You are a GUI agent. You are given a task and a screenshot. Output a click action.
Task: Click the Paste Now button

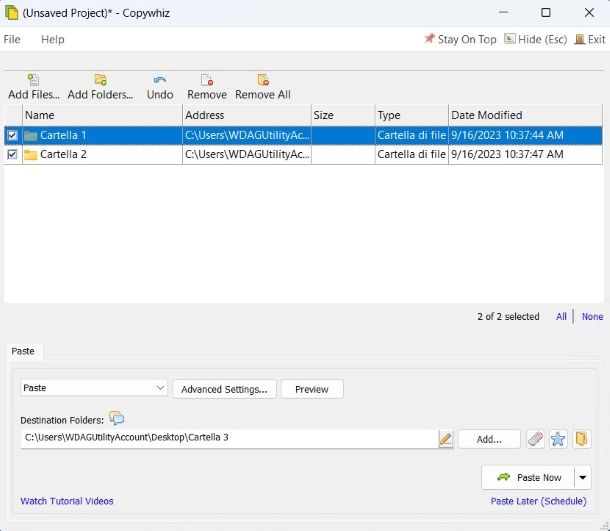(528, 477)
